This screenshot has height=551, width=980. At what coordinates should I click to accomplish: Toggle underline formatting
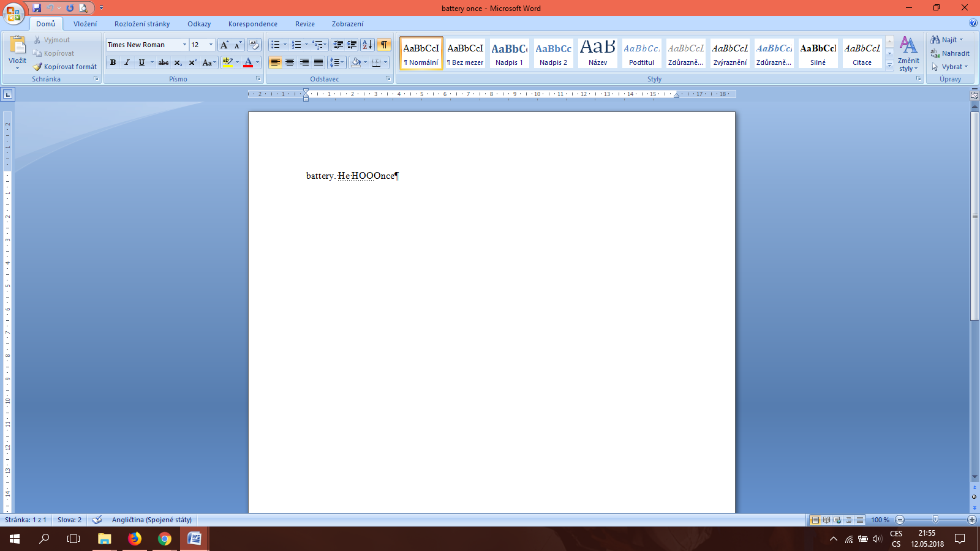141,62
